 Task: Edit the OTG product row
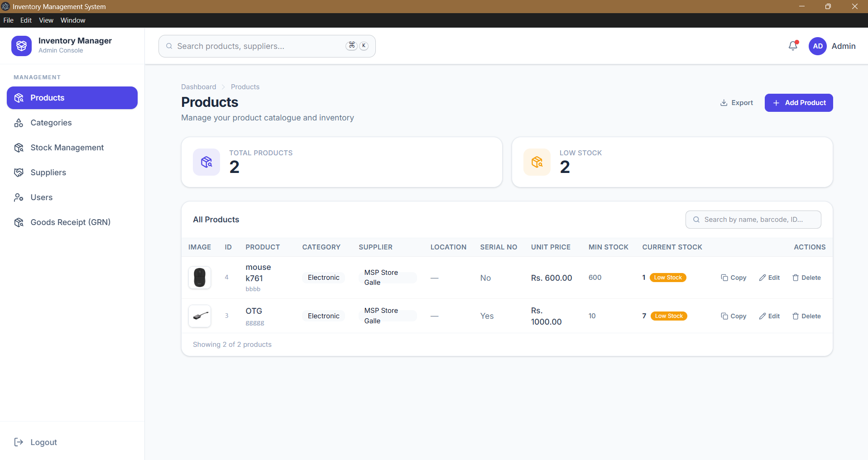tap(770, 316)
